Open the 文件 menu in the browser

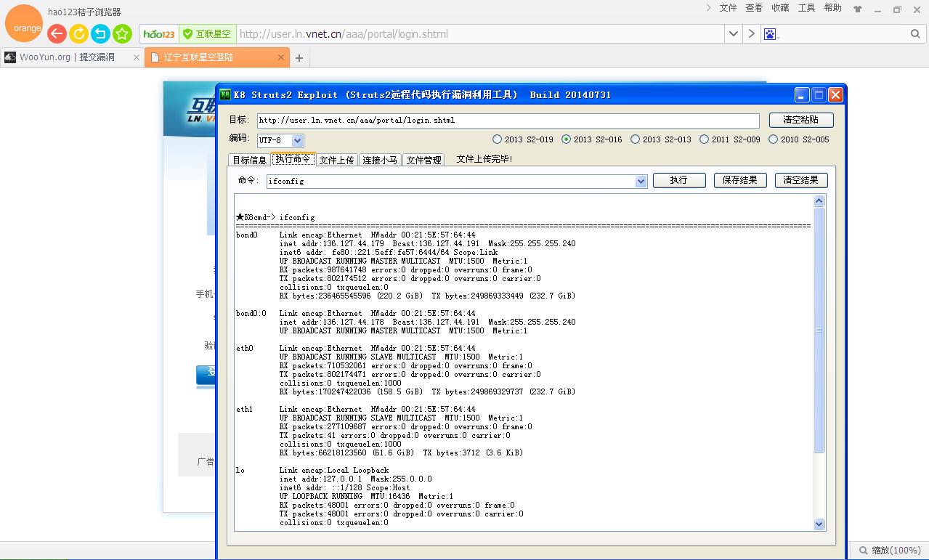728,8
